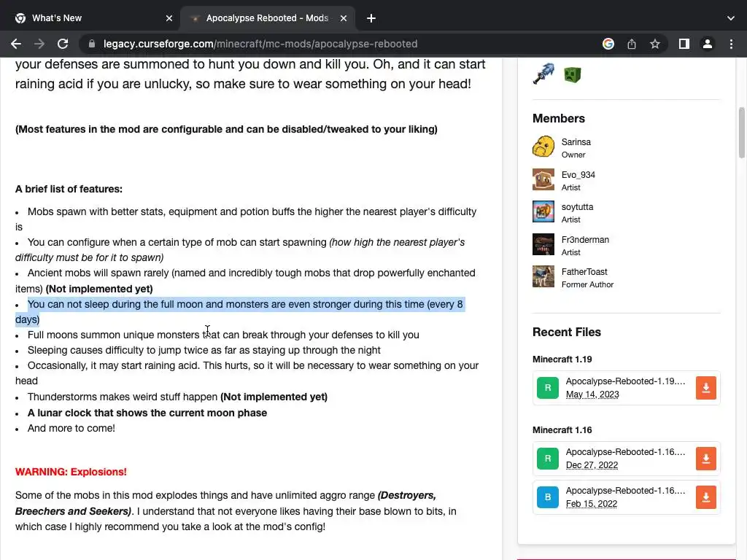Open the 1.16 file dated Feb 15, 2022
This screenshot has height=560, width=747.
(x=625, y=491)
